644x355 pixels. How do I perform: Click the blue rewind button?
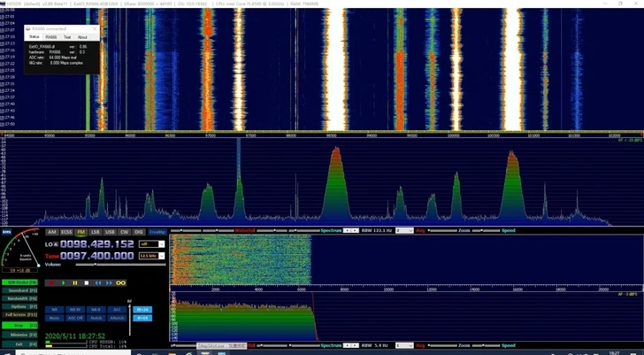(x=97, y=282)
